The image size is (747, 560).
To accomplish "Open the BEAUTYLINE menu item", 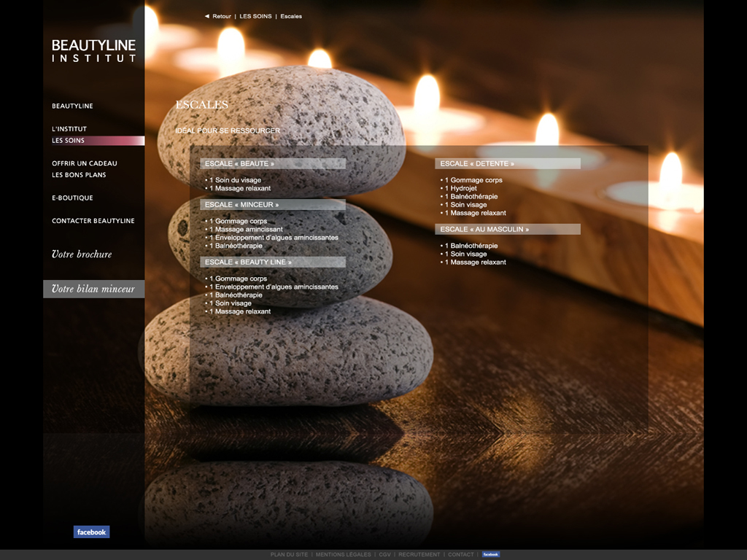I will 72,106.
